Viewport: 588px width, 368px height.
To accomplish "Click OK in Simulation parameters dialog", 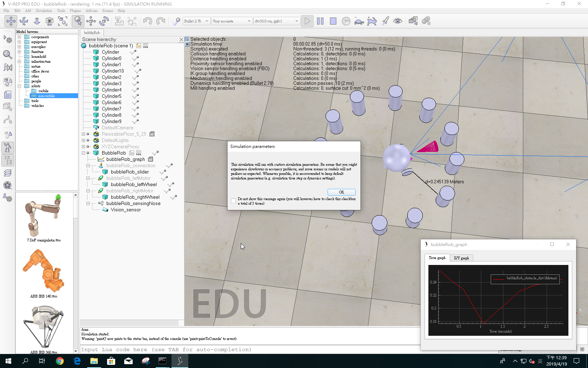I will click(341, 192).
